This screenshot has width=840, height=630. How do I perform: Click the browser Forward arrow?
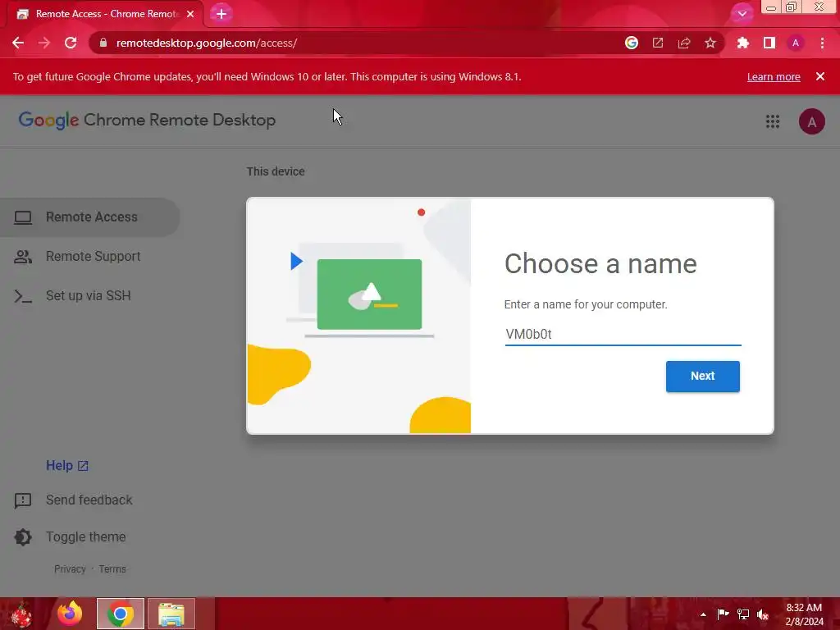[x=44, y=43]
